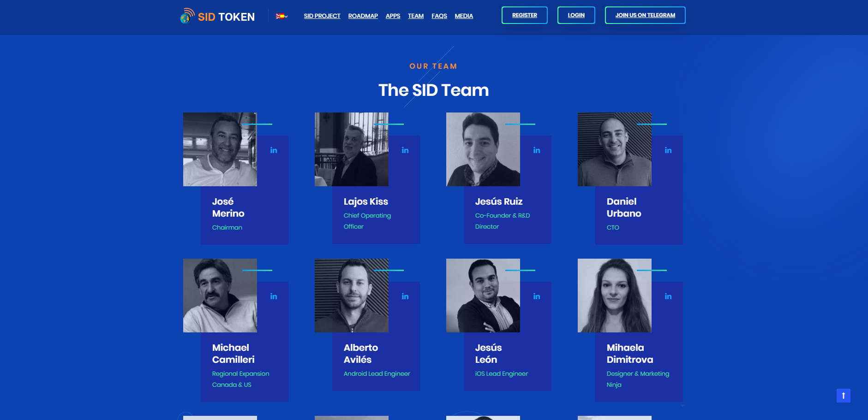The height and width of the screenshot is (420, 868).
Task: Open Michael Camilleri's LinkedIn icon
Action: click(x=274, y=296)
